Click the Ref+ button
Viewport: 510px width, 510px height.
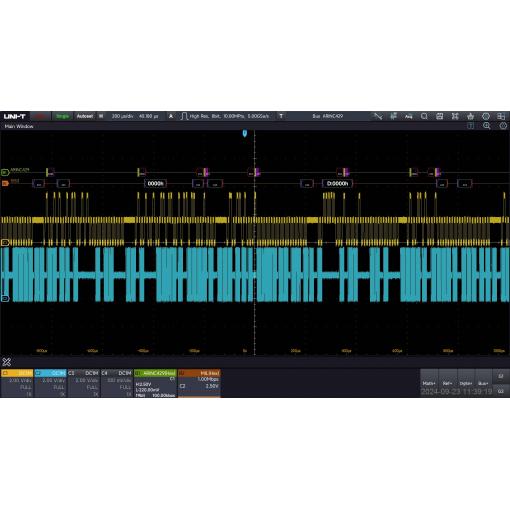[x=447, y=383]
